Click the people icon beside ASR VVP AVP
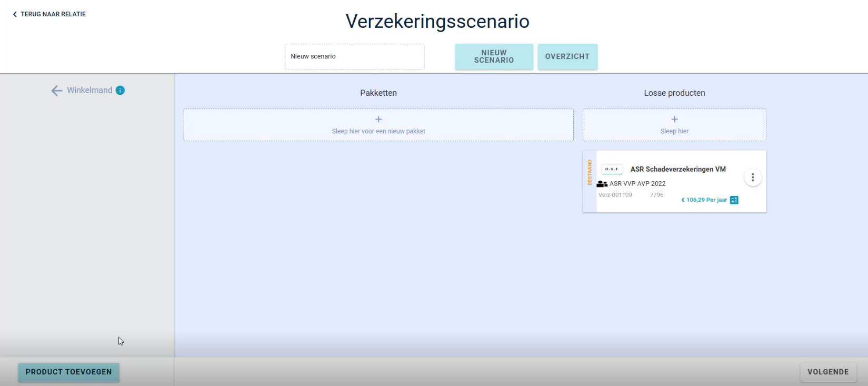This screenshot has width=868, height=386. [602, 184]
